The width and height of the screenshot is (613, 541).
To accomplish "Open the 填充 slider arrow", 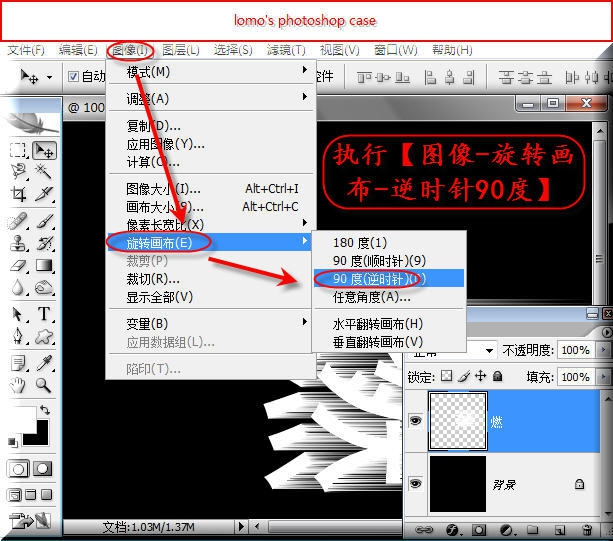I will click(x=603, y=377).
